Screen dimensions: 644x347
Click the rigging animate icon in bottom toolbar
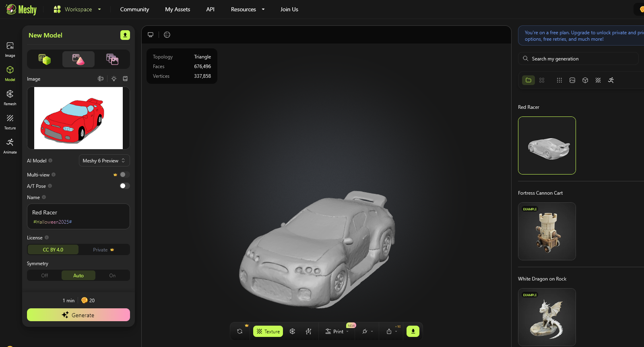309,331
